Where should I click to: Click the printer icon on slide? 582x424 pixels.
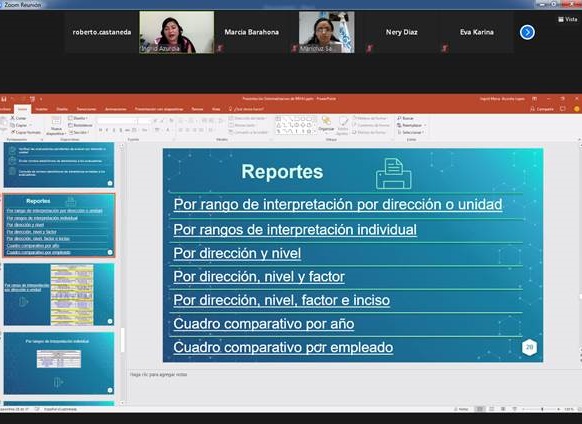tap(393, 174)
